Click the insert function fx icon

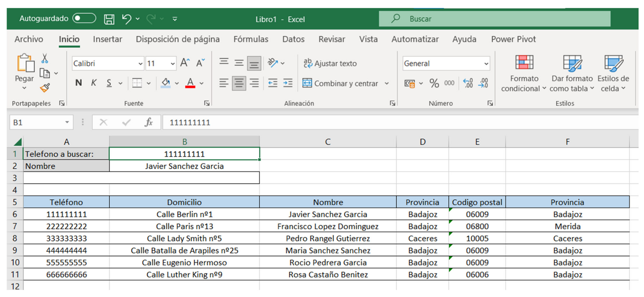click(x=148, y=122)
